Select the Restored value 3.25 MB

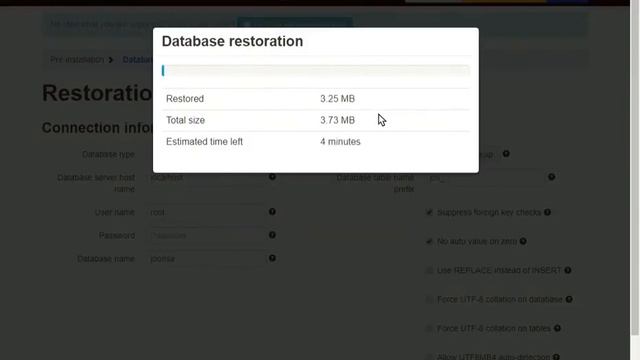click(337, 99)
